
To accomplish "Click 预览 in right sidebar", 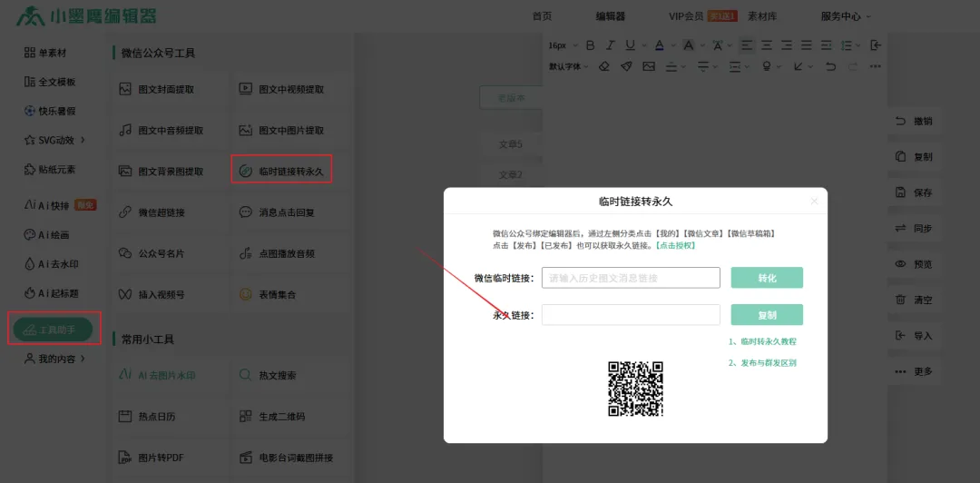I will [914, 264].
